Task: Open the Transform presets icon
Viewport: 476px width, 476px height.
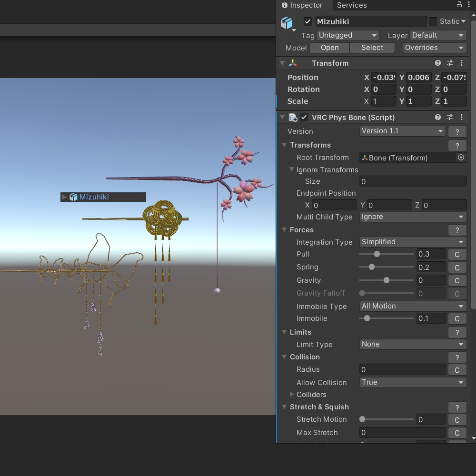Action: [x=449, y=63]
